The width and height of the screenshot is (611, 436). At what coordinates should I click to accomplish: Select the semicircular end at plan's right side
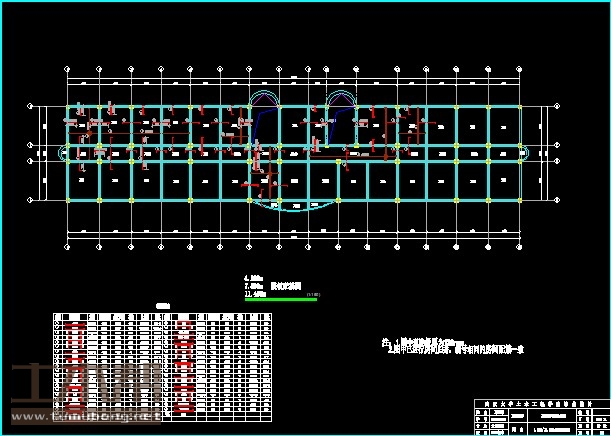point(526,153)
